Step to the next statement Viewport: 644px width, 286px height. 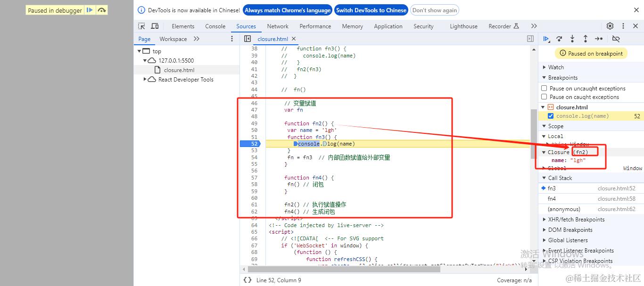[x=599, y=39]
